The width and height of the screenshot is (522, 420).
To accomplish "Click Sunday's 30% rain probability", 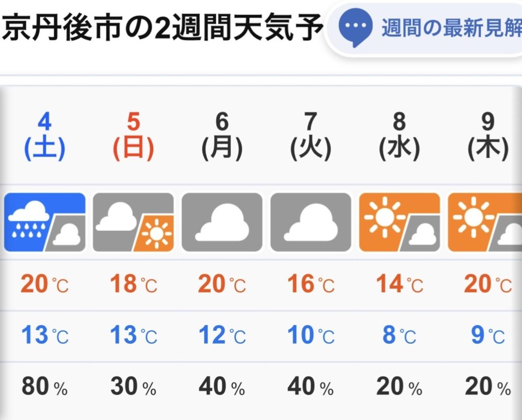I will 133,387.
